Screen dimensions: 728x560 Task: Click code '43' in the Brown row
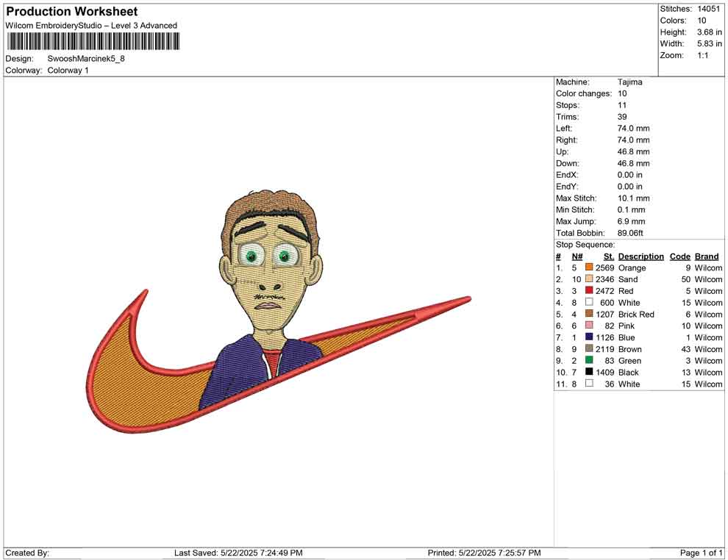[x=686, y=348]
